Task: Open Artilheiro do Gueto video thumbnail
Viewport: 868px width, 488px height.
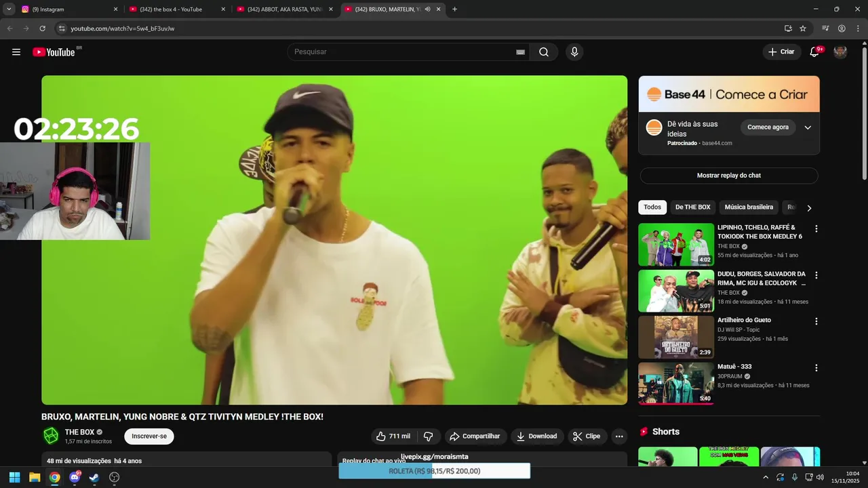Action: pos(676,338)
